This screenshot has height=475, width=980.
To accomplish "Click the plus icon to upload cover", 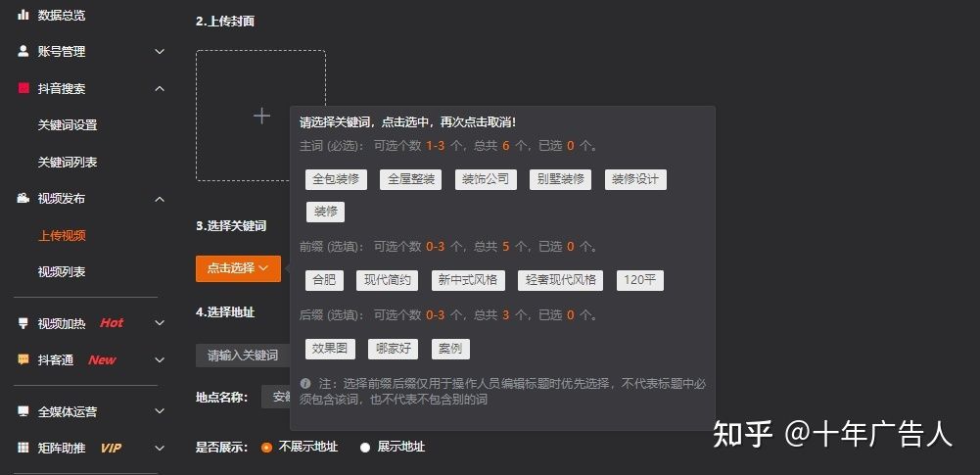I will click(x=261, y=116).
